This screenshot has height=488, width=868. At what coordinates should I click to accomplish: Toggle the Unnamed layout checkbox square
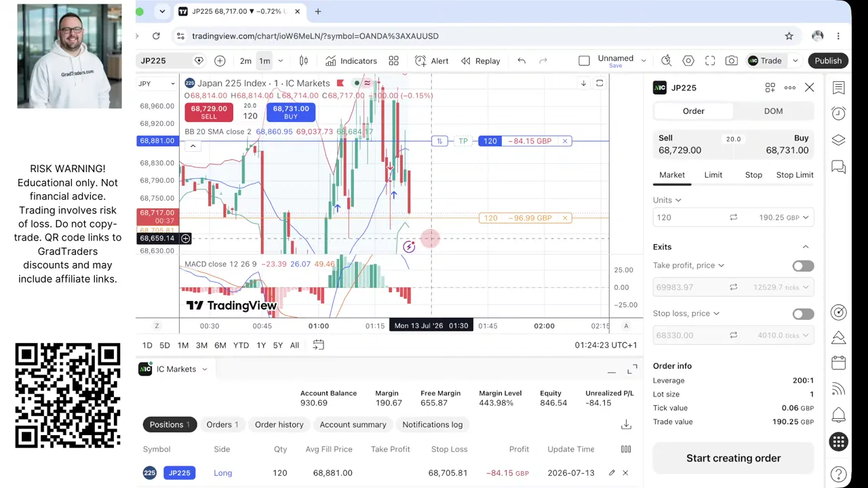(x=584, y=61)
